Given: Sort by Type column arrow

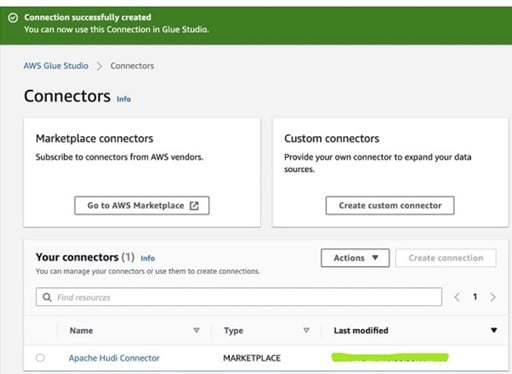Looking at the screenshot, I should tap(307, 330).
